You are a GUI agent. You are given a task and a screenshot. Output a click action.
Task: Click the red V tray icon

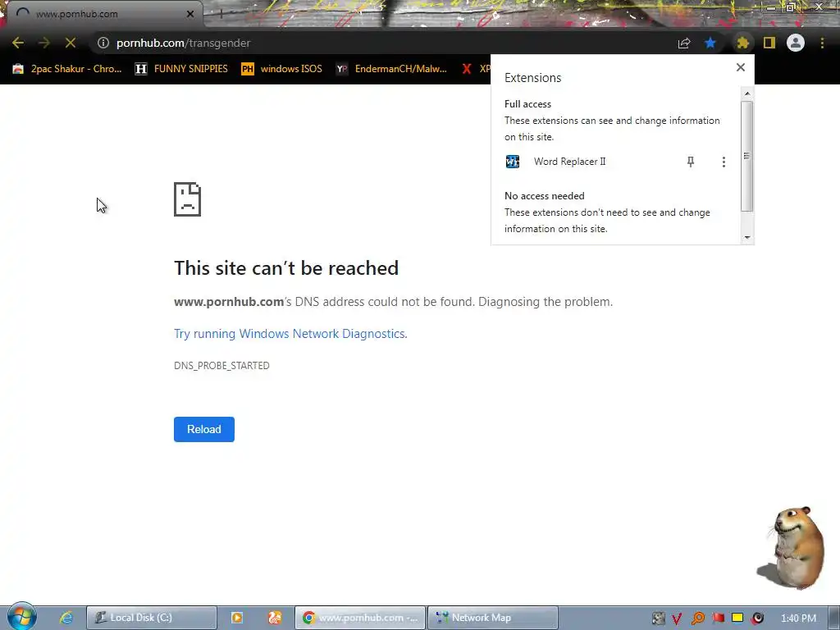click(x=677, y=619)
